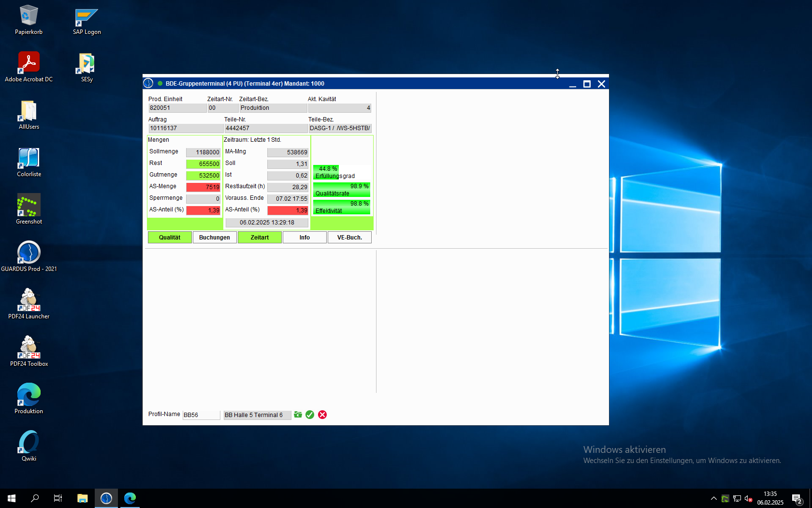This screenshot has width=812, height=508.
Task: Click the red X cancel icon
Action: click(322, 415)
